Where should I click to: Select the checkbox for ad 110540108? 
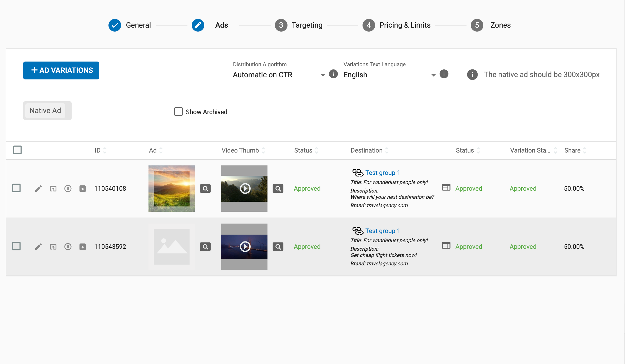pyautogui.click(x=16, y=188)
